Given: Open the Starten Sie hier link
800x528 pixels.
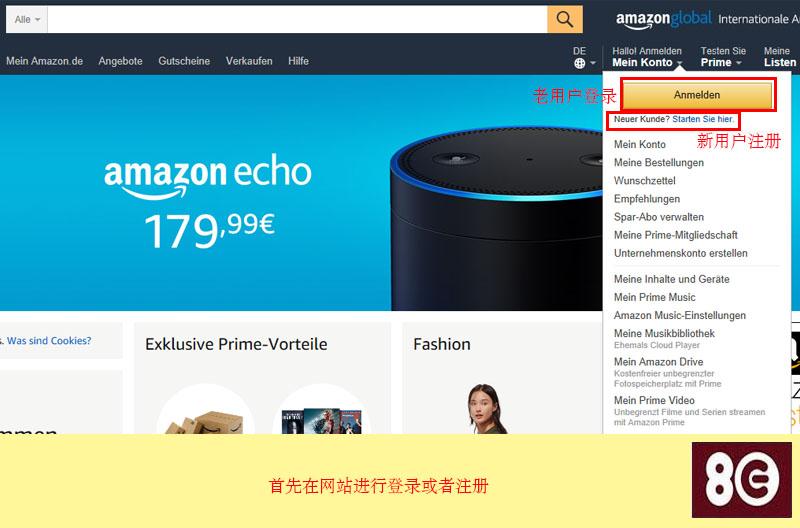Looking at the screenshot, I should click(x=703, y=119).
